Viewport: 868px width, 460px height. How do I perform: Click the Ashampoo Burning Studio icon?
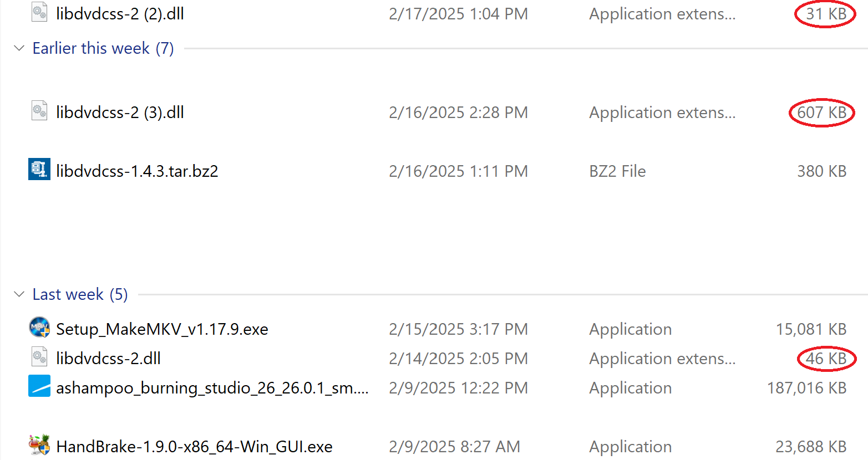(x=39, y=386)
